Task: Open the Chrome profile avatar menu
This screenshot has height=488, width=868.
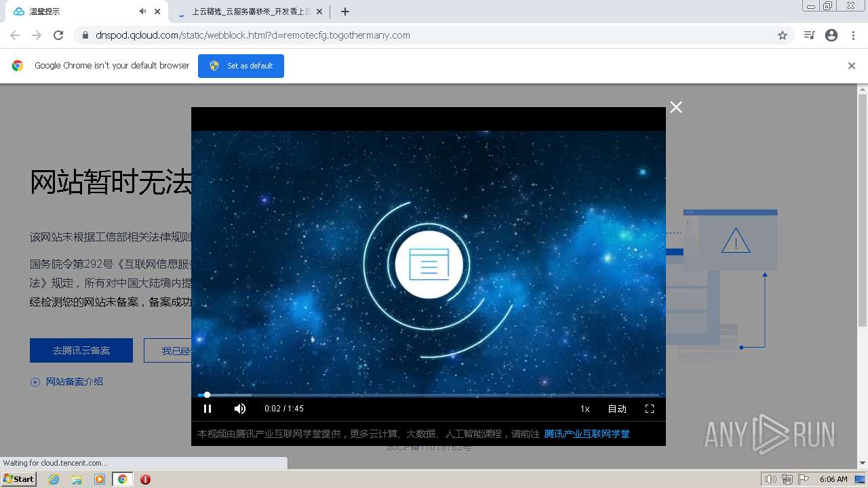Action: pos(831,35)
